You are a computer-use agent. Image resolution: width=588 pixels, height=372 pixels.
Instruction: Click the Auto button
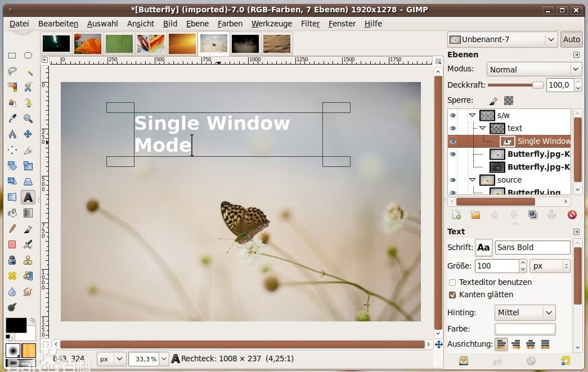pyautogui.click(x=571, y=39)
